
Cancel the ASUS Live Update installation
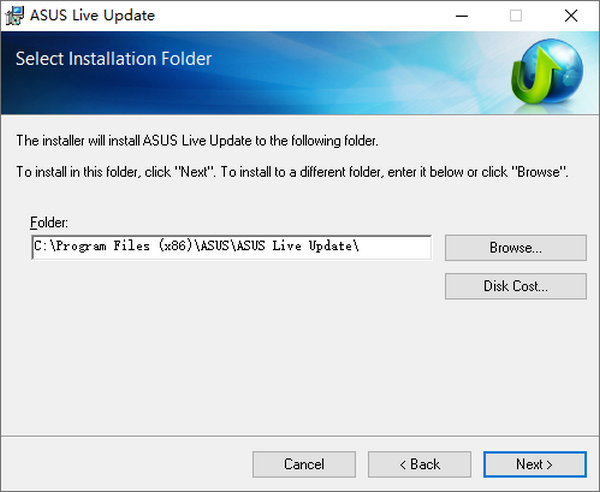click(304, 464)
